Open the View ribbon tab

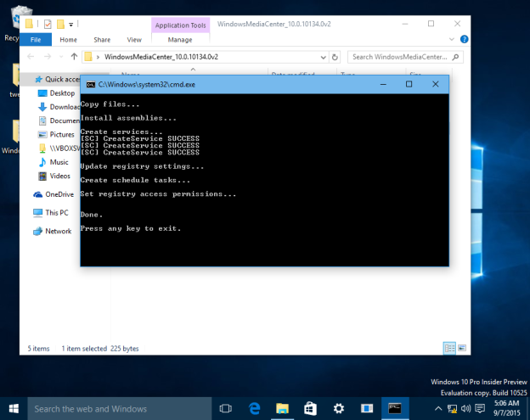[x=134, y=40]
